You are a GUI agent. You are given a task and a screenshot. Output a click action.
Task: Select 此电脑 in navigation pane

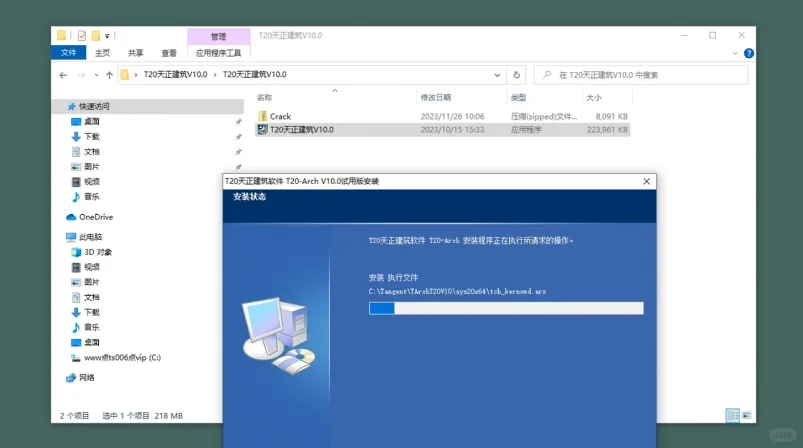coord(91,237)
